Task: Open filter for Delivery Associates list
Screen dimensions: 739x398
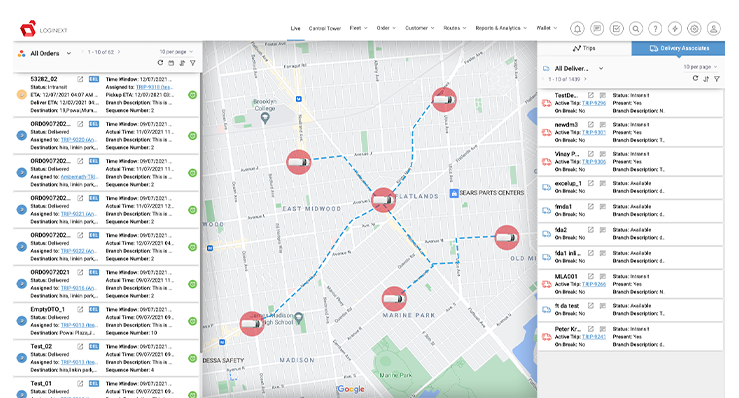Action: pos(716,79)
